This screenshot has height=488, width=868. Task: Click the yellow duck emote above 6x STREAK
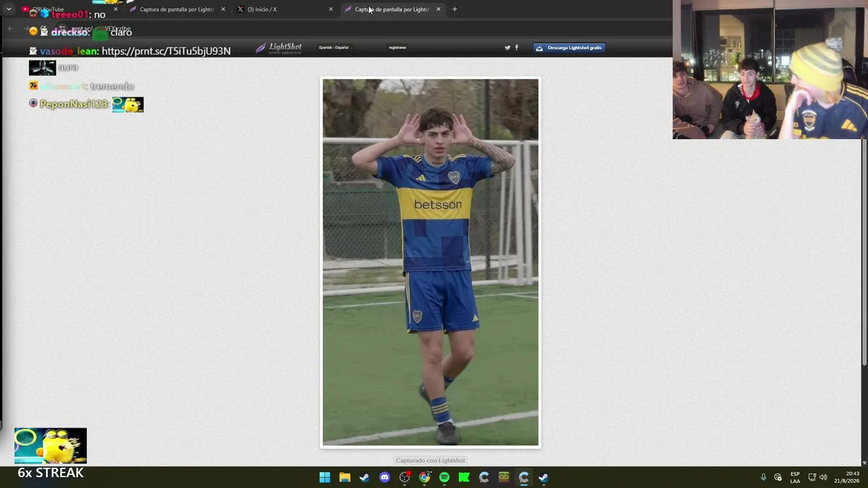click(x=51, y=446)
